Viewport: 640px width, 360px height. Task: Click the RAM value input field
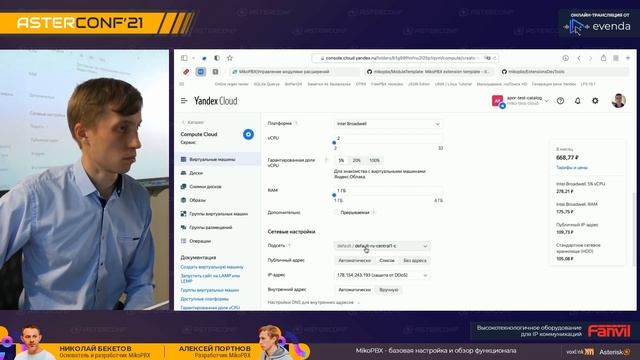388,191
